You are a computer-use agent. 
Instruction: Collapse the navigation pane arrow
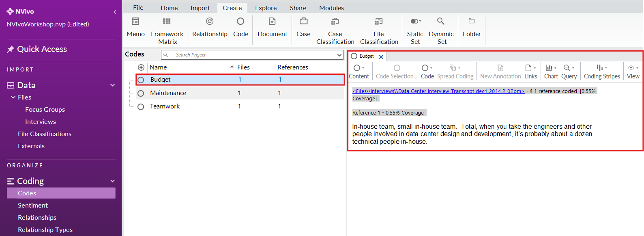coord(115,12)
